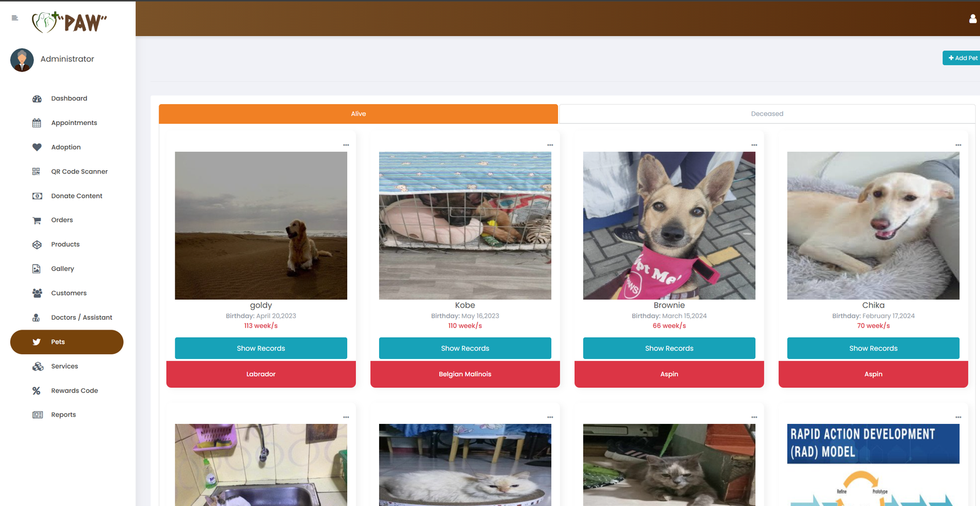
Task: Open Reports in the sidebar
Action: point(64,415)
